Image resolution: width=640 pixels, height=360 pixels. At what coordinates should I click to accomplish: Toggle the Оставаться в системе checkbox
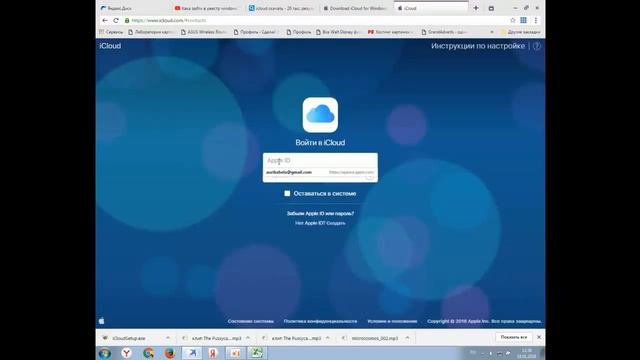(287, 193)
